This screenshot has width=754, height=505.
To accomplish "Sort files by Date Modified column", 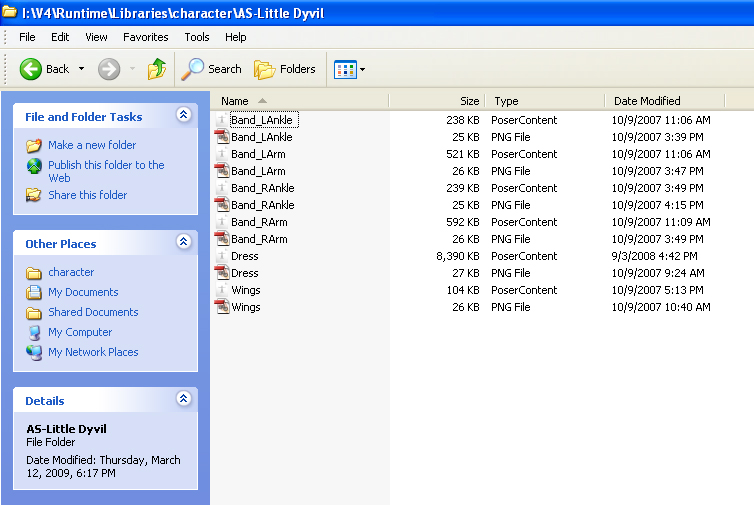I will tap(647, 101).
